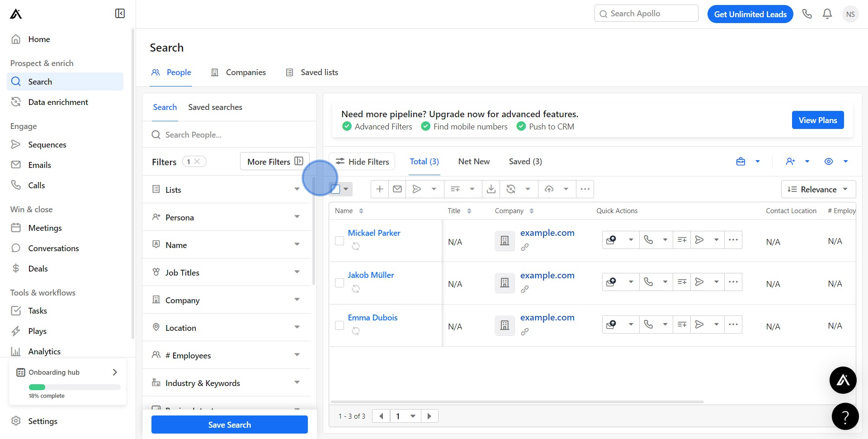Clear the active filter count badge X
Viewport: 868px width, 439px height.
point(197,162)
